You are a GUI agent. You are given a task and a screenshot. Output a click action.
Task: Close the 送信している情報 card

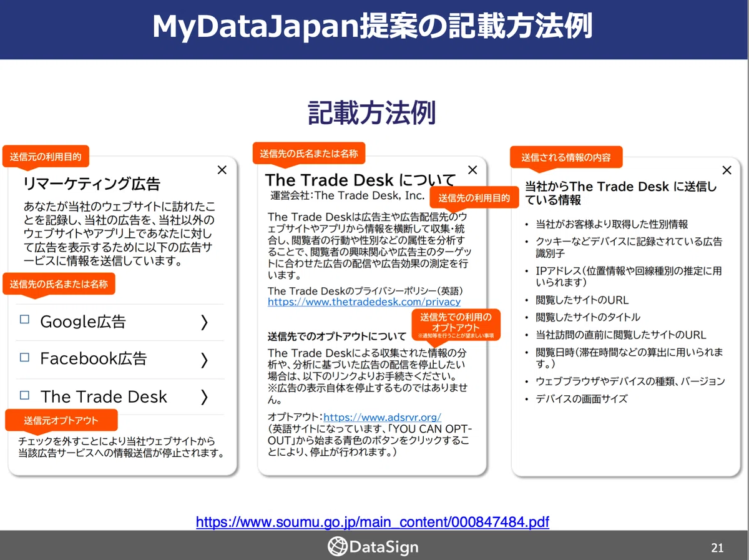pos(727,170)
